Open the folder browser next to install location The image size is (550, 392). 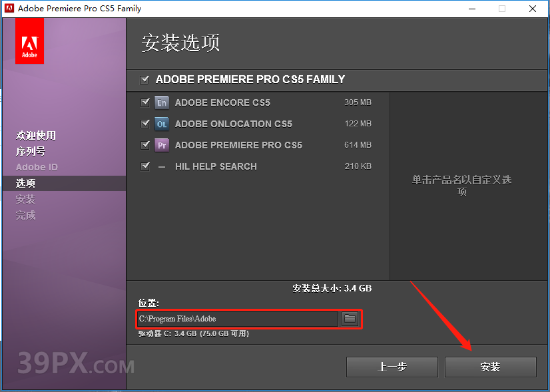(x=350, y=319)
